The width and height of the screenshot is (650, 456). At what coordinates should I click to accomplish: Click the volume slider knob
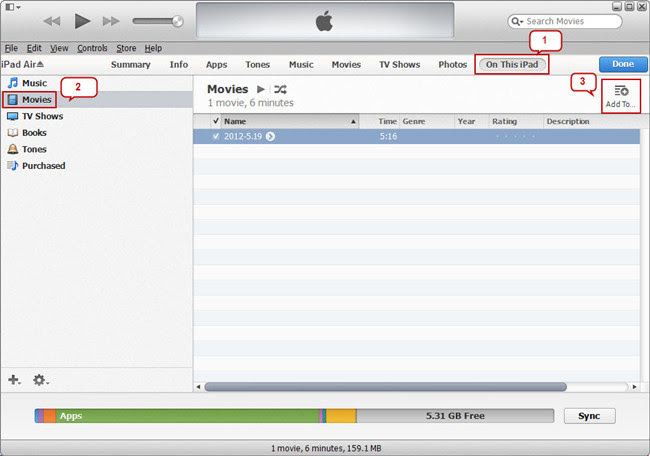(177, 21)
